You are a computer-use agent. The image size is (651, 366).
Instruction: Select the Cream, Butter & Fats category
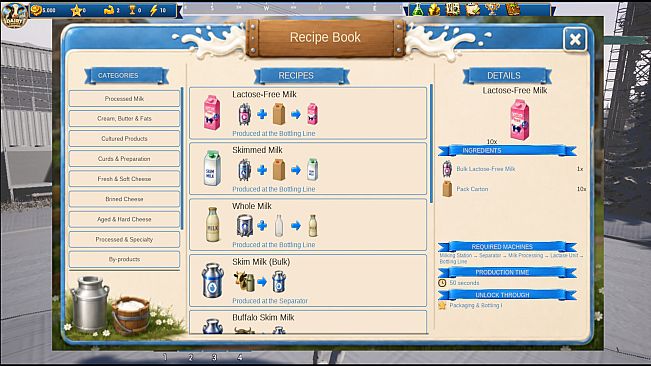coord(124,119)
